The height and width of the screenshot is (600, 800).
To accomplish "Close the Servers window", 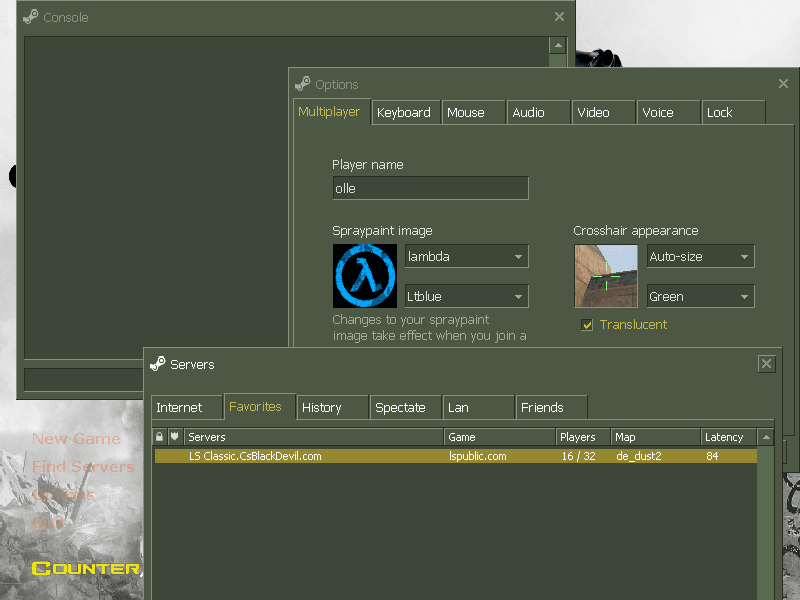I will click(x=766, y=364).
